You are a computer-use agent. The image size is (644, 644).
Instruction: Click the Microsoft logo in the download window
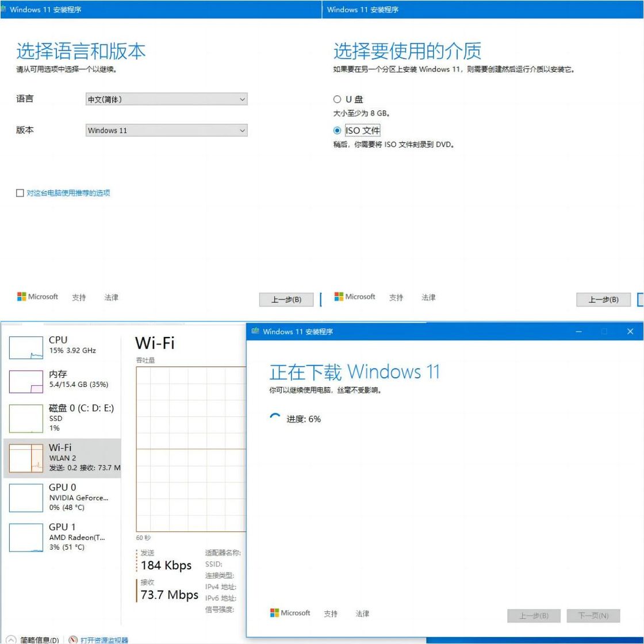click(x=290, y=613)
